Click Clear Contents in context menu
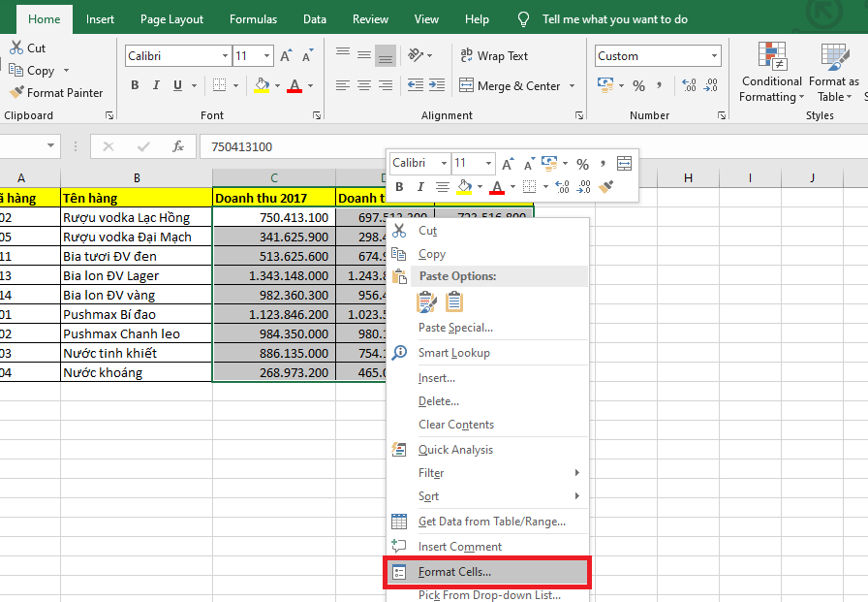Viewport: 868px width, 602px height. [455, 425]
